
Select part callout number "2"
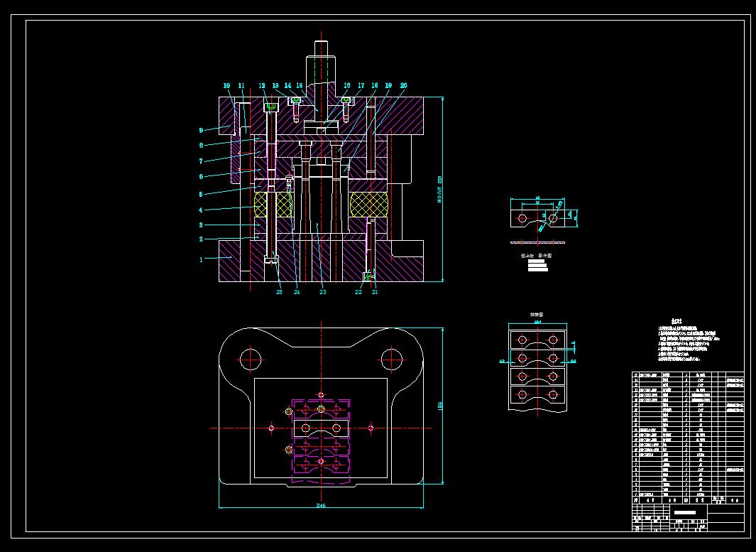(202, 239)
